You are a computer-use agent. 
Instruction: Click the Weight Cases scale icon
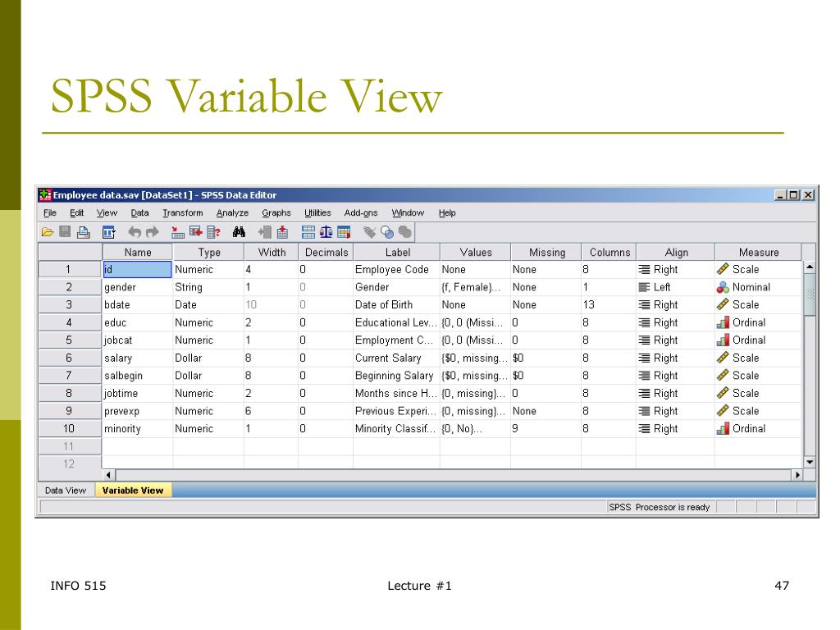[x=326, y=232]
